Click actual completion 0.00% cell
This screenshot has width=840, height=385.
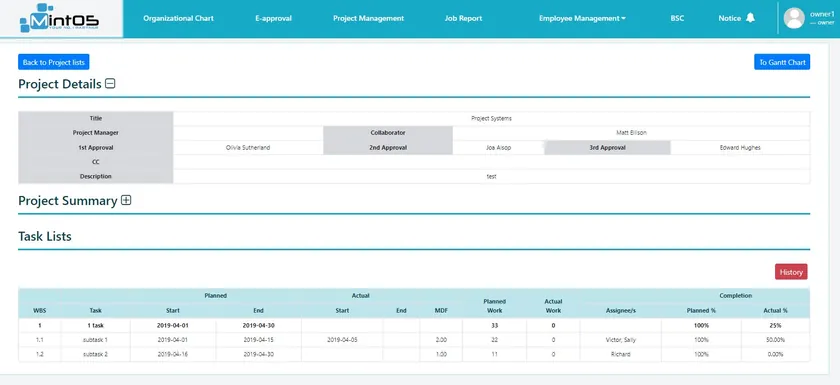[775, 354]
